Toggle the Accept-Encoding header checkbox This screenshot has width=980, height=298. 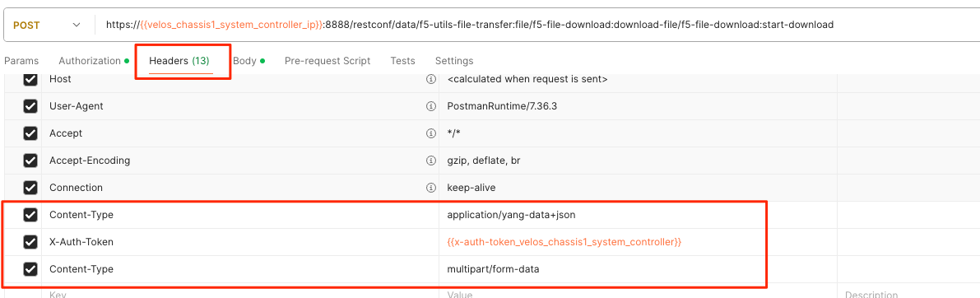tap(30, 161)
